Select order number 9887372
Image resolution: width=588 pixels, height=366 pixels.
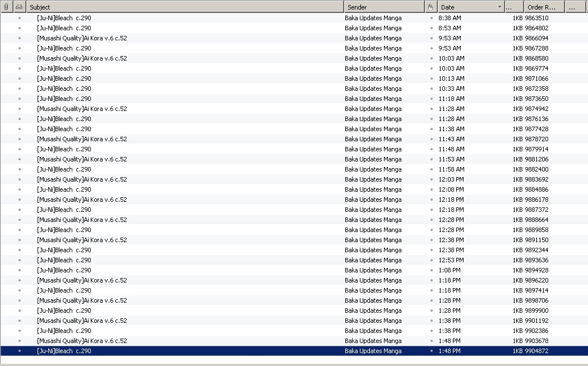pos(536,210)
